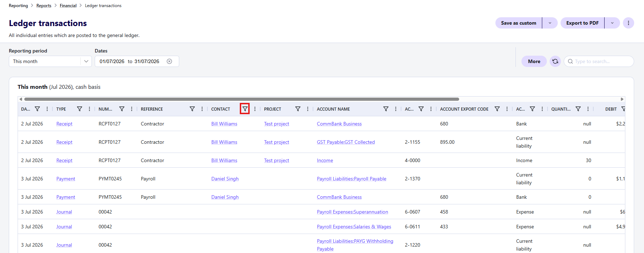
Task: Open PAYG Withholding Payable account link
Action: 355,245
